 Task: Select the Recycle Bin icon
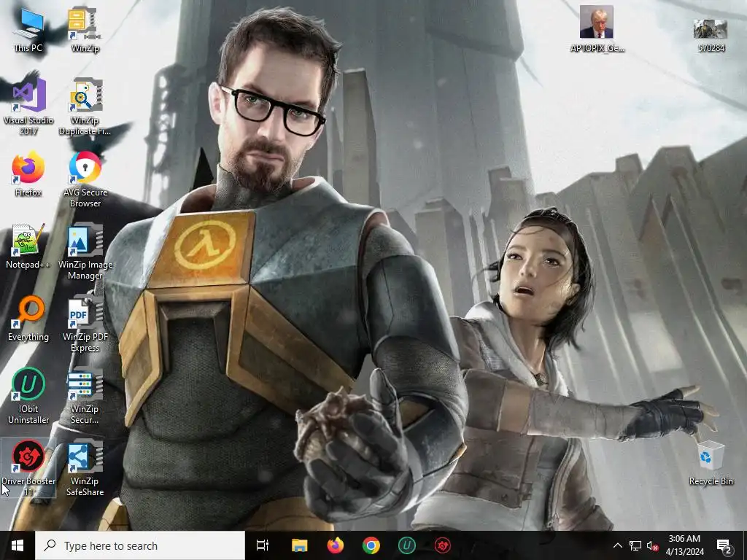711,463
